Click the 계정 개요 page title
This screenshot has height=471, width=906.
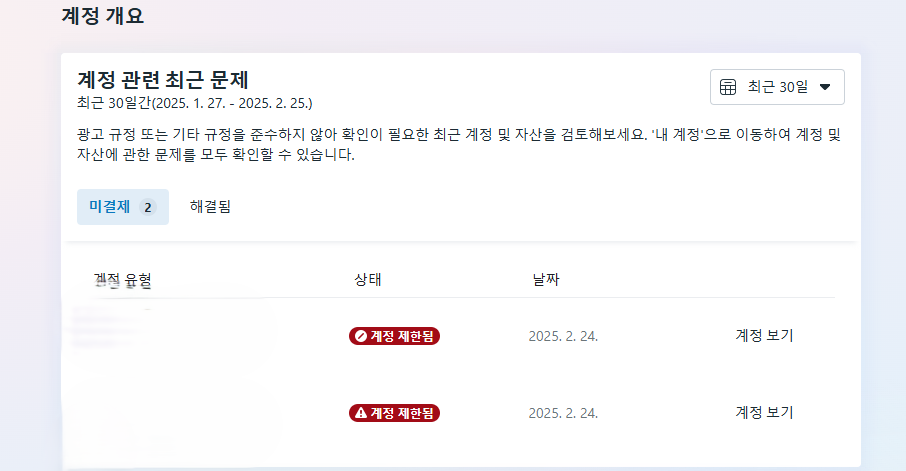[103, 16]
